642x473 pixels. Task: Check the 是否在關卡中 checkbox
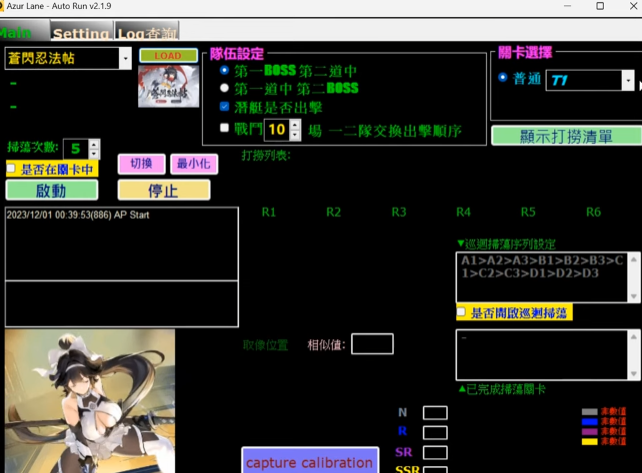(x=11, y=168)
